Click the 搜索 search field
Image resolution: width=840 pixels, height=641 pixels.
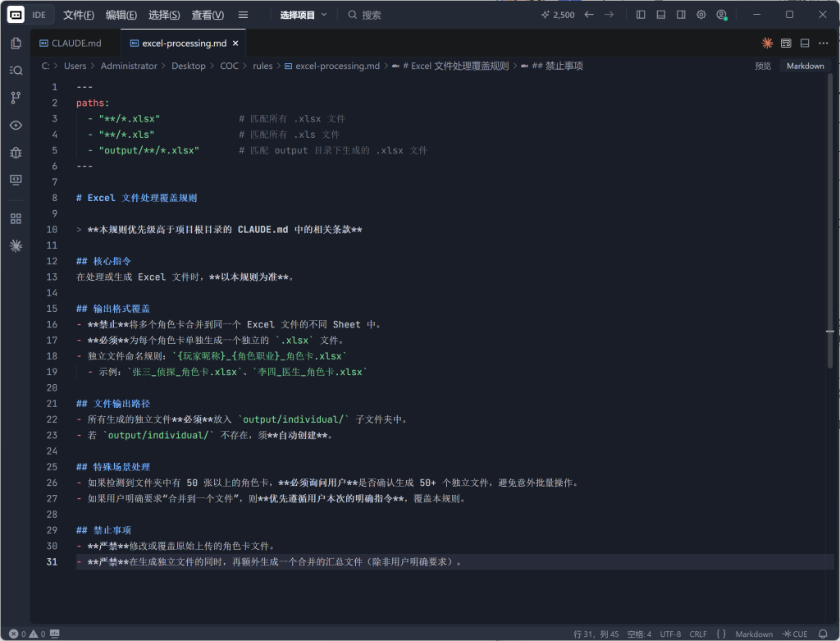tap(364, 15)
